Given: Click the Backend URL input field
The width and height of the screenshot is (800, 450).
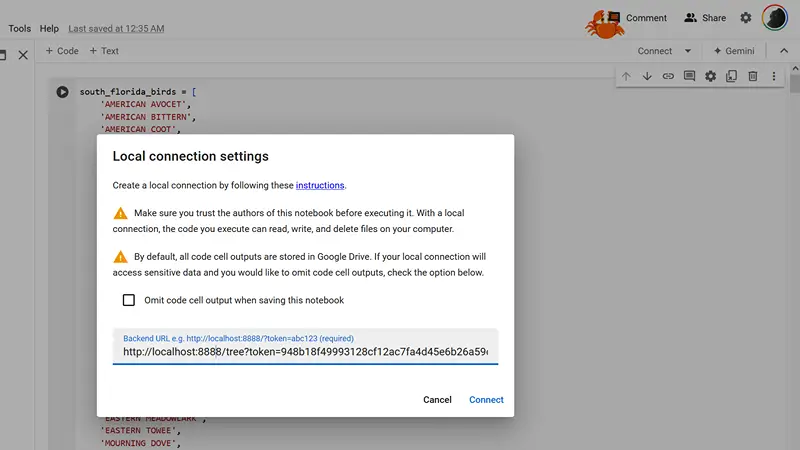Looking at the screenshot, I should [x=305, y=352].
